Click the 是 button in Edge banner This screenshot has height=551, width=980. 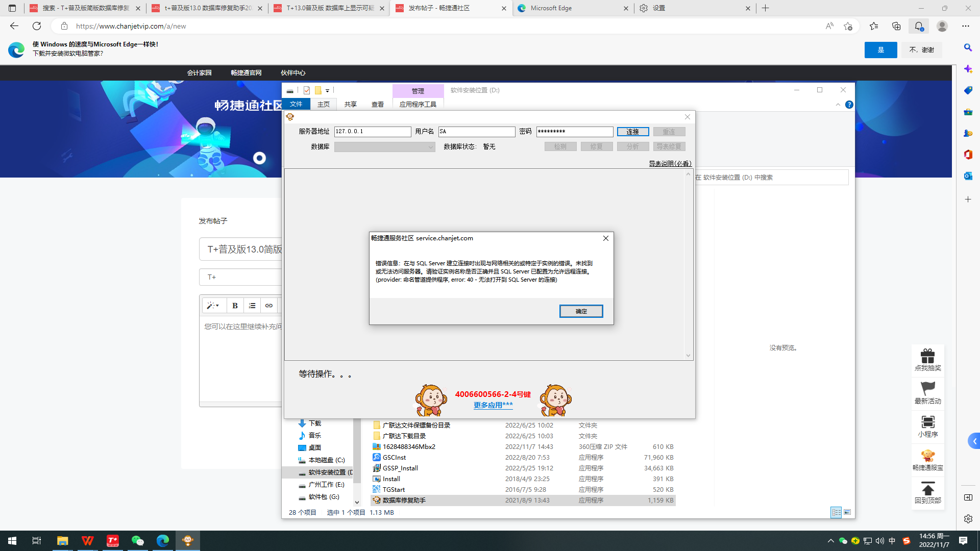point(880,50)
